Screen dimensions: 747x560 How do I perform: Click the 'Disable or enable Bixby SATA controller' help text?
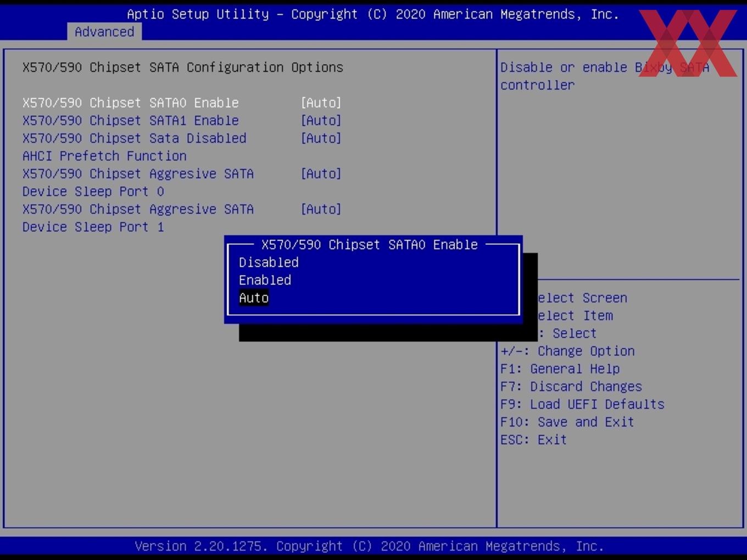[605, 76]
